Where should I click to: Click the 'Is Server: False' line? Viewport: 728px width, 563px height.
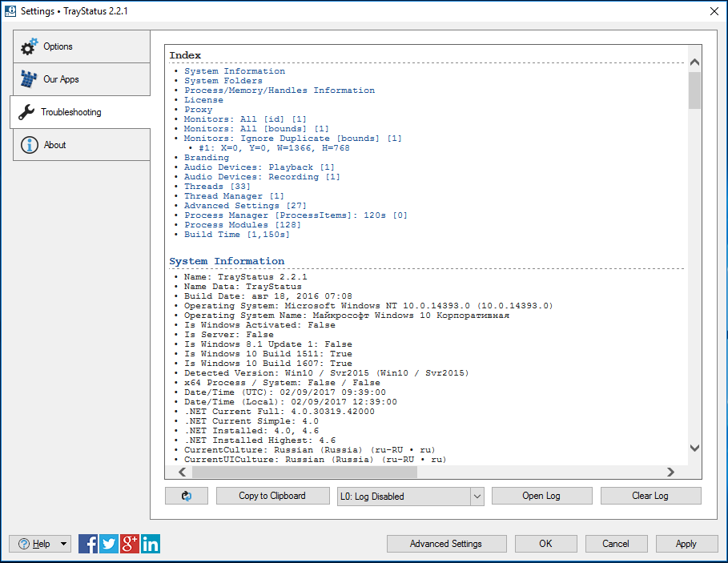[x=229, y=335]
